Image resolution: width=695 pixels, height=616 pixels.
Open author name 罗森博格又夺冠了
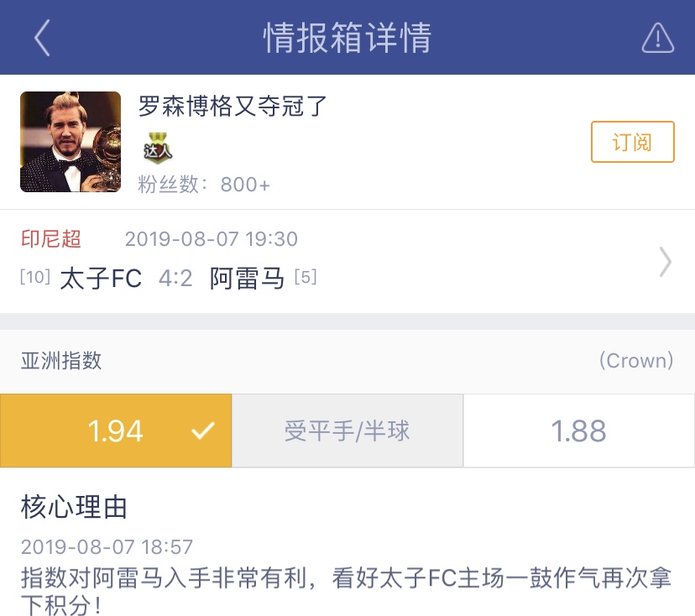(233, 107)
